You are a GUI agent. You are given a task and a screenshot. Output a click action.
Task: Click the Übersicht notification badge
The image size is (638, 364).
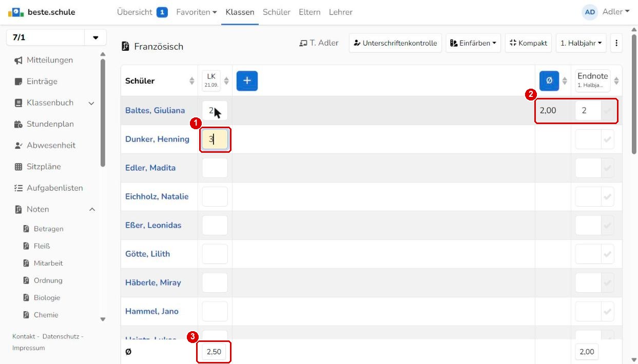[162, 12]
